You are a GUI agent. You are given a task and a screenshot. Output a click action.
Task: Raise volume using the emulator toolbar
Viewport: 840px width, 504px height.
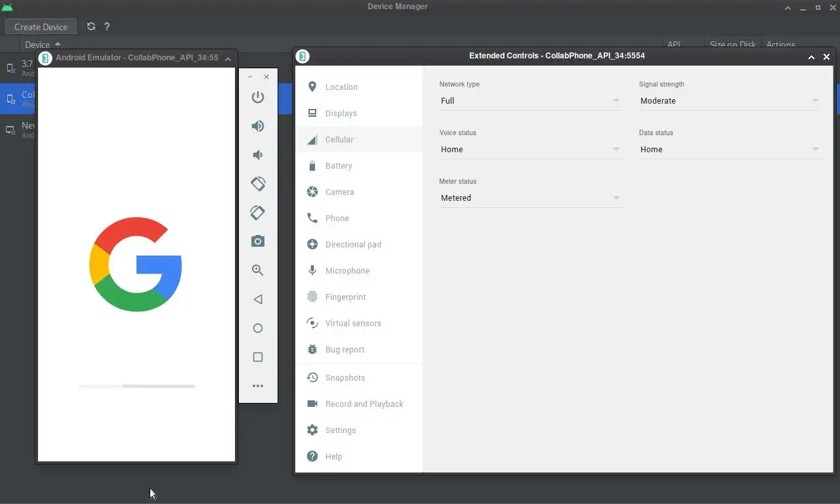[258, 126]
